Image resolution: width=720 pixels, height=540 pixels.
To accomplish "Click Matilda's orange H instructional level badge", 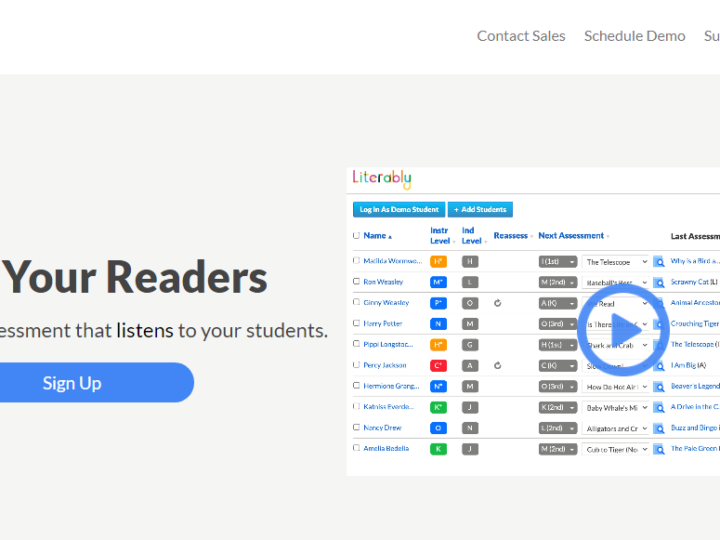I will pyautogui.click(x=438, y=261).
